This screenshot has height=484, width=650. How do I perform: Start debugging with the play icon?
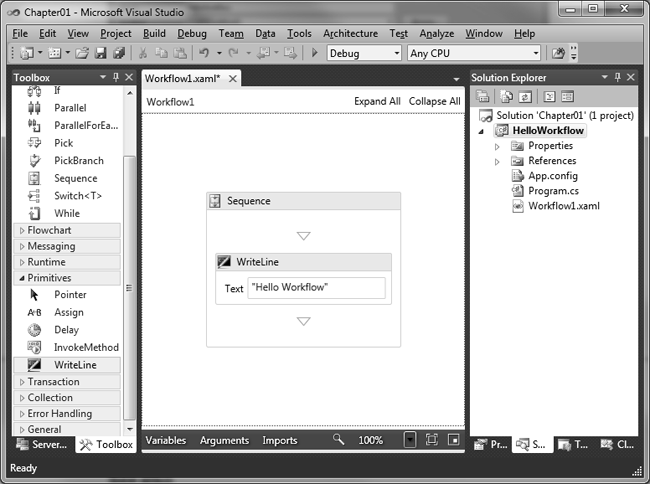pyautogui.click(x=314, y=53)
